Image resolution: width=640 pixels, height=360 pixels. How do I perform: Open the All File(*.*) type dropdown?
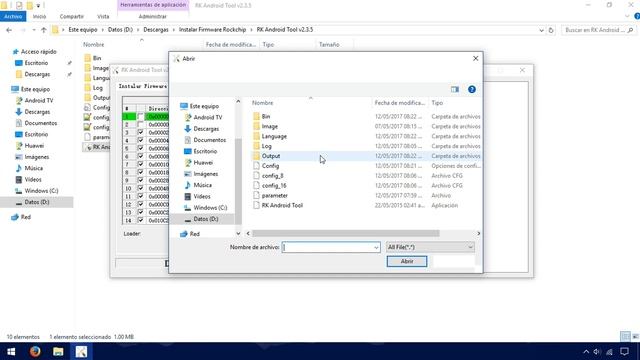[430, 247]
